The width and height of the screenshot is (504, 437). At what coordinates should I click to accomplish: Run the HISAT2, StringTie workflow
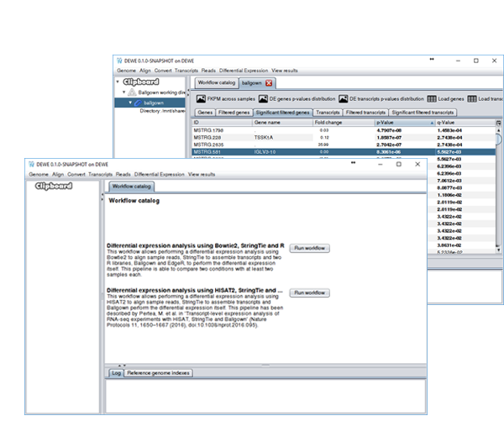(x=310, y=292)
